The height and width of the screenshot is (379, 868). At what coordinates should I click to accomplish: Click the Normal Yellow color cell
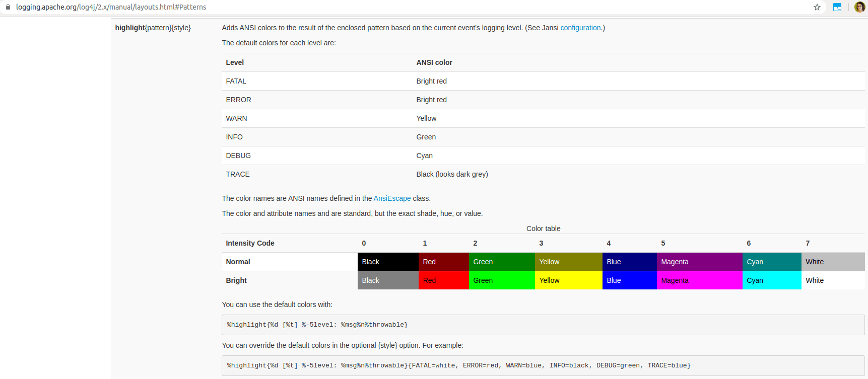pos(569,262)
